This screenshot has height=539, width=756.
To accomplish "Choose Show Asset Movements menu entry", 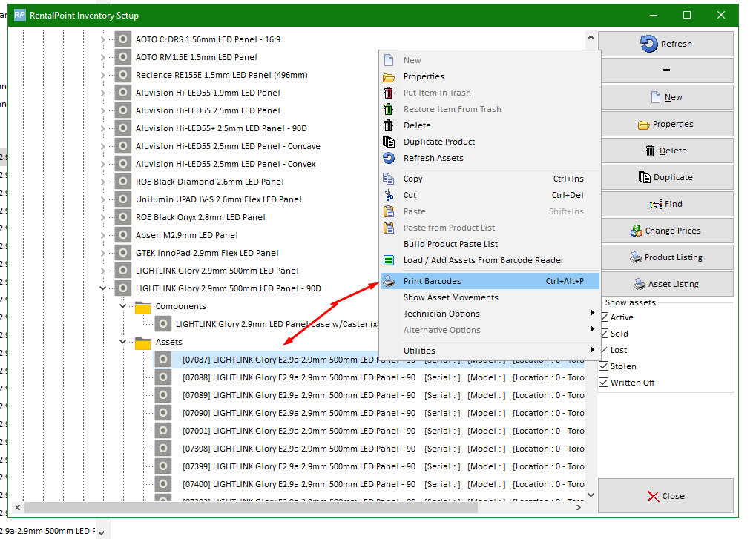I will pos(490,298).
